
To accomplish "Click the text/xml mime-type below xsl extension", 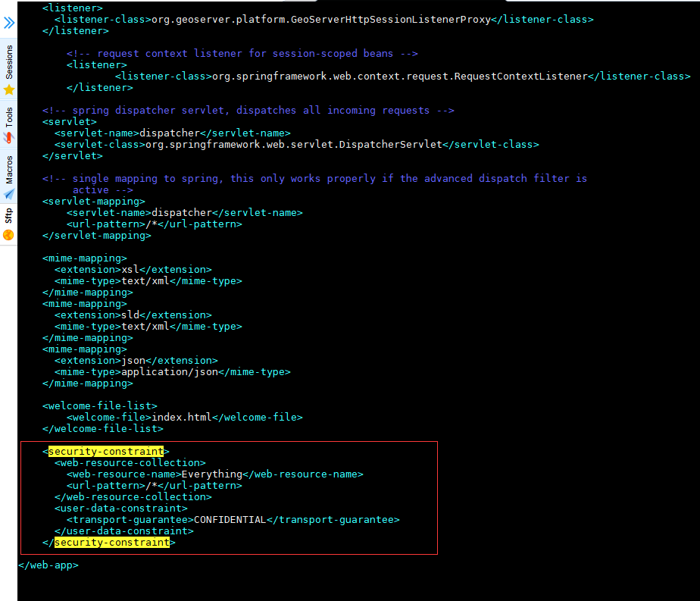I will (x=148, y=281).
